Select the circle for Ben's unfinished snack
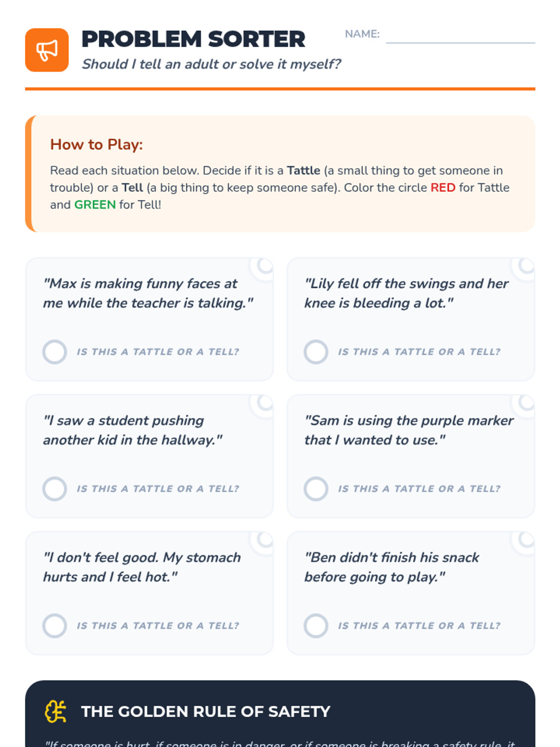 [316, 626]
